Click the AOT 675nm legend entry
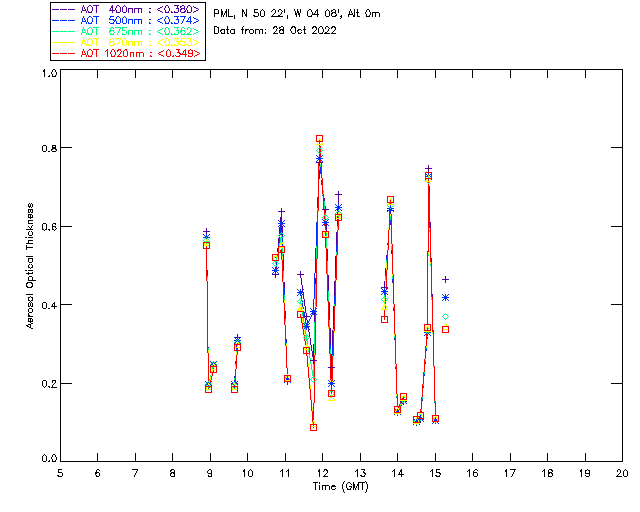Image resolution: width=640 pixels, height=512 pixels. pos(126,31)
